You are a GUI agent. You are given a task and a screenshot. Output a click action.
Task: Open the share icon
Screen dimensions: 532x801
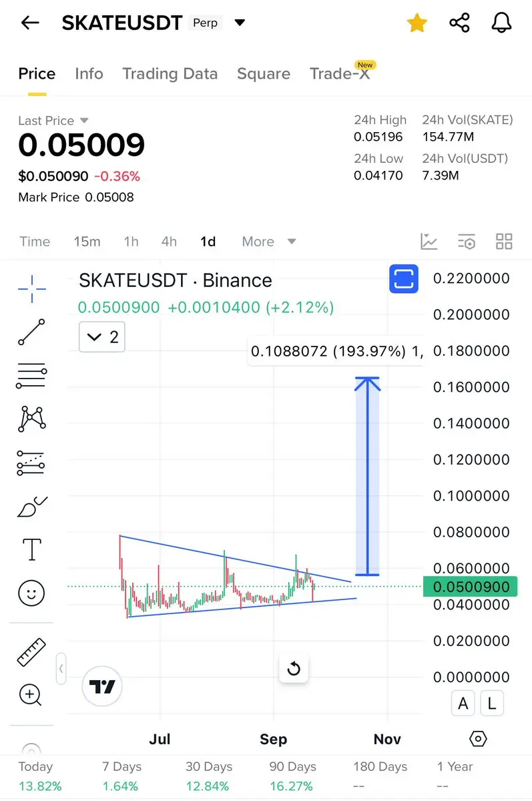click(x=459, y=23)
